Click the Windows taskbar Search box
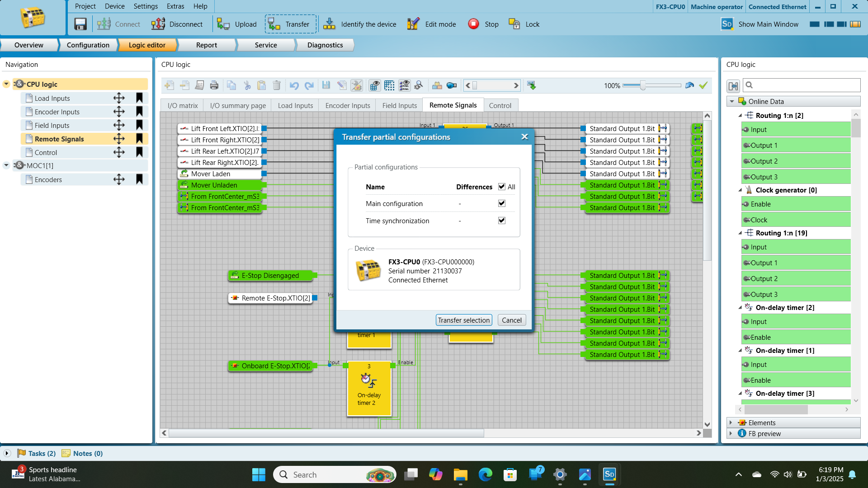This screenshot has height=488, width=868. (335, 474)
